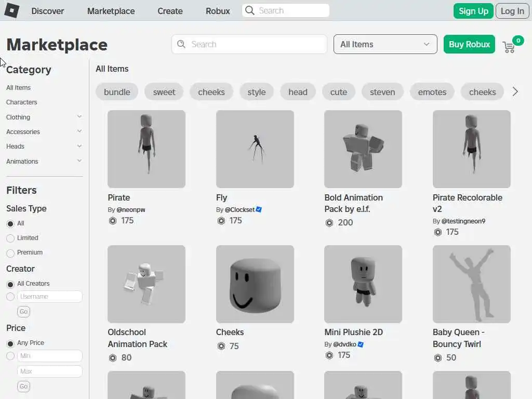Filter by the style tag

point(257,92)
